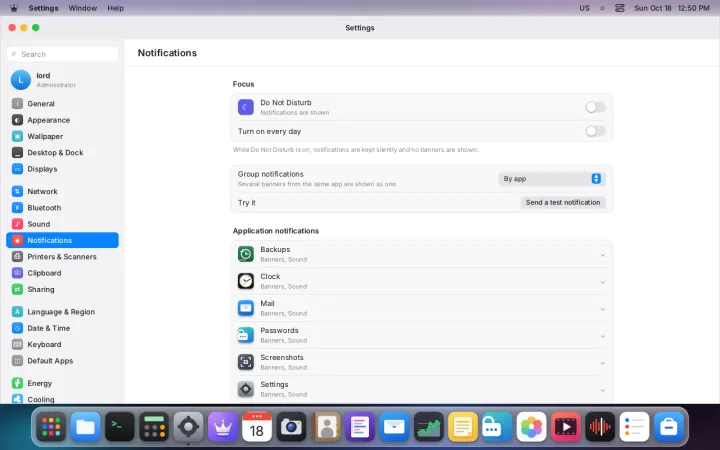This screenshot has height=450, width=720.
Task: Open Energy settings pane
Action: pos(62,383)
